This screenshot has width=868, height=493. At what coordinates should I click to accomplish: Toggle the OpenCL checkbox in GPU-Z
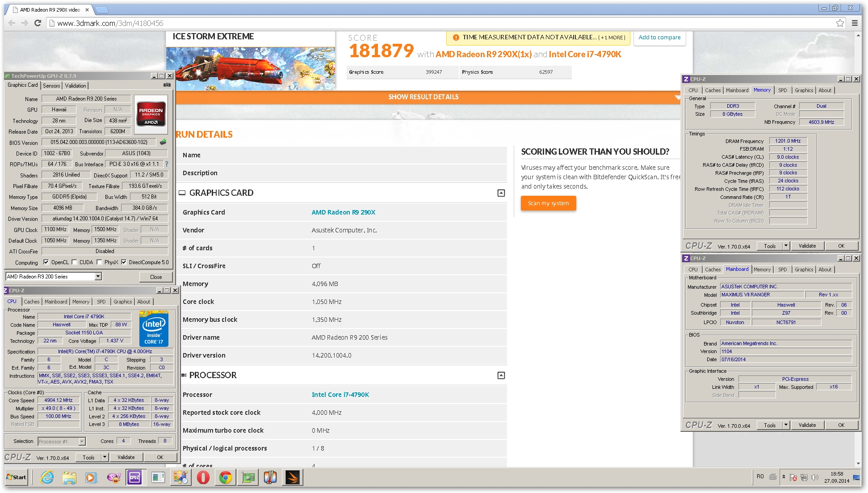[46, 262]
